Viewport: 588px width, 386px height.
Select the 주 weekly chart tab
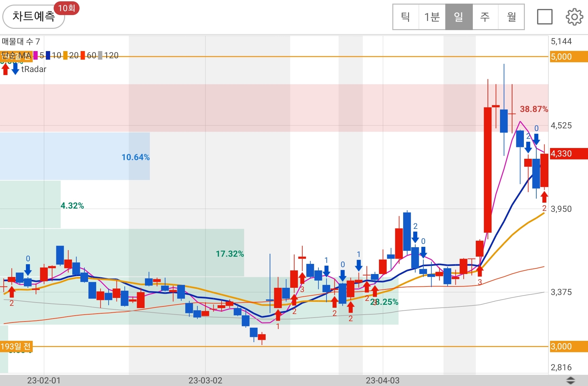[x=485, y=17]
